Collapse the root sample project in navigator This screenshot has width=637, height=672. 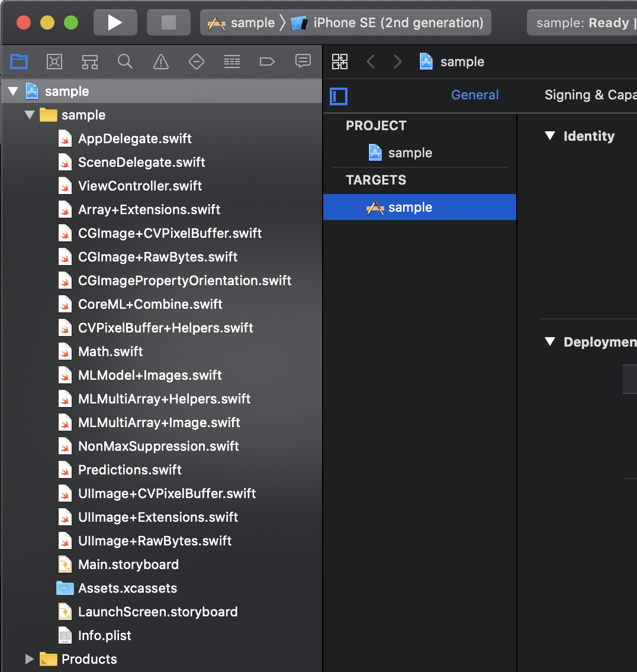click(x=13, y=91)
